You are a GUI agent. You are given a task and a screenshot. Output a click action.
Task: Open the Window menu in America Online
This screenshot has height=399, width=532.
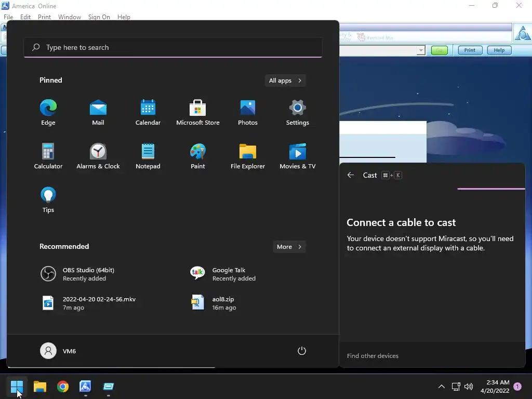pos(70,17)
